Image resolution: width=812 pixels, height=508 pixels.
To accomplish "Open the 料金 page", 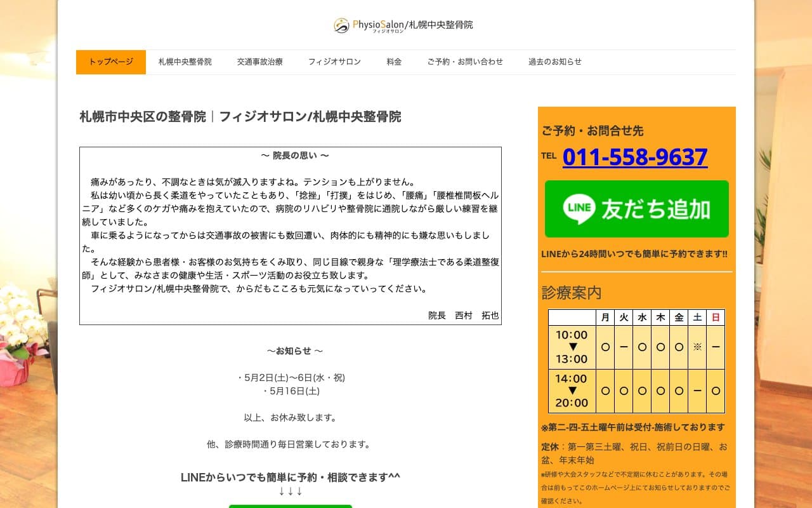I will point(394,62).
